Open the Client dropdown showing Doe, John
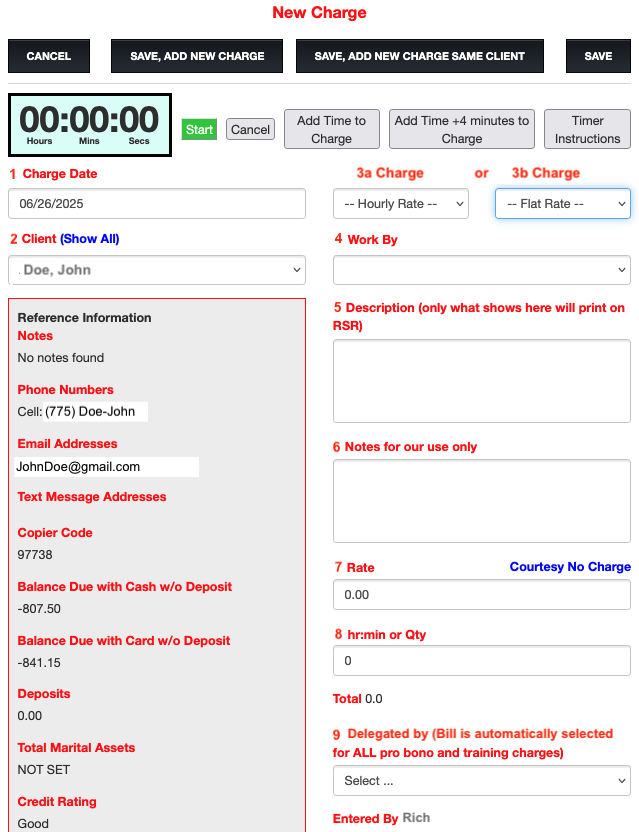The height and width of the screenshot is (832, 639). pos(157,270)
